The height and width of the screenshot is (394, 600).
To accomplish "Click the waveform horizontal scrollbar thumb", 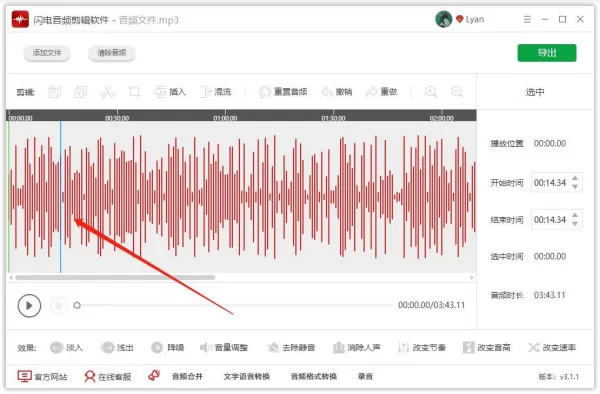I will coord(115,277).
